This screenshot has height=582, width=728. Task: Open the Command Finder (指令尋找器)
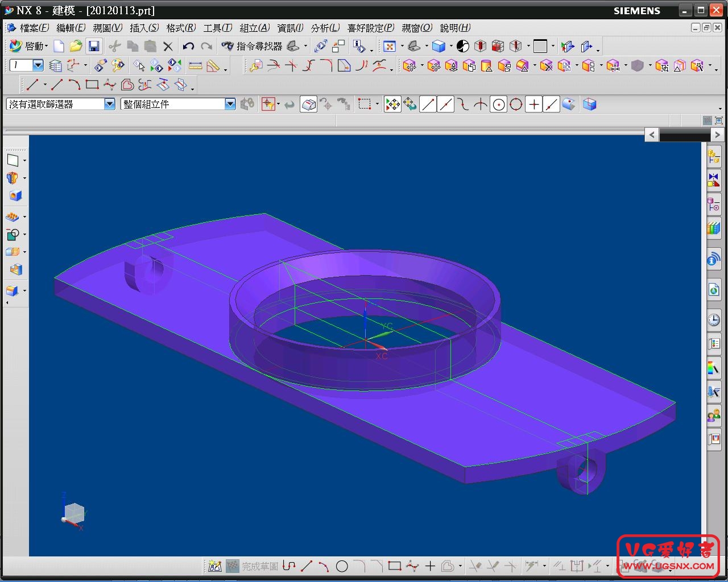click(x=252, y=46)
